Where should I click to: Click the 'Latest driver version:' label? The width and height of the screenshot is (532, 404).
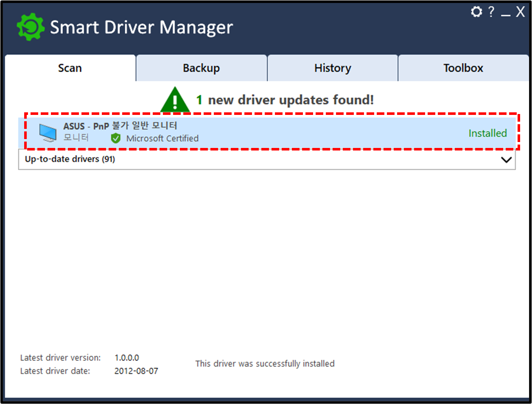61,358
